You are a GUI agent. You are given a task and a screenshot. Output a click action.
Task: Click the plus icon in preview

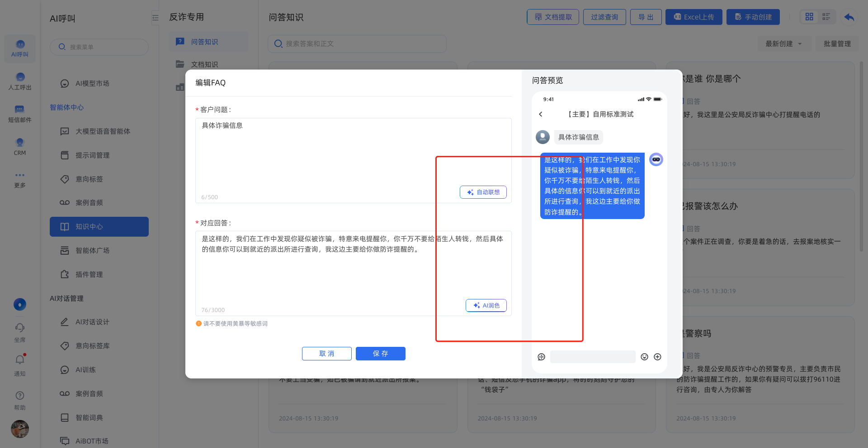(657, 357)
